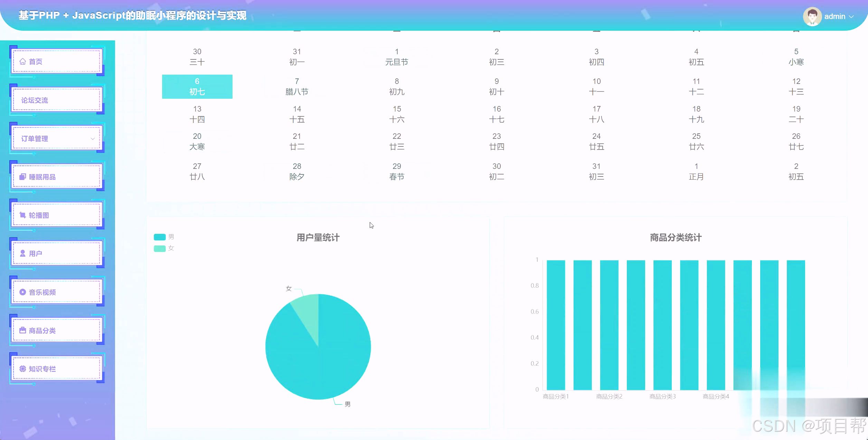Screen dimensions: 868x440
Task: Select the user silhouette icon beside 用户
Action: (22, 254)
